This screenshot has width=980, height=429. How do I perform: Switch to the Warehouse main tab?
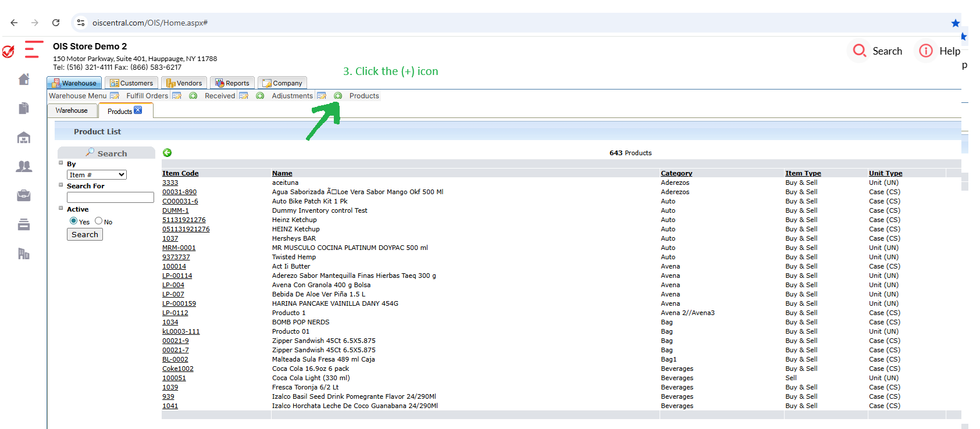74,83
